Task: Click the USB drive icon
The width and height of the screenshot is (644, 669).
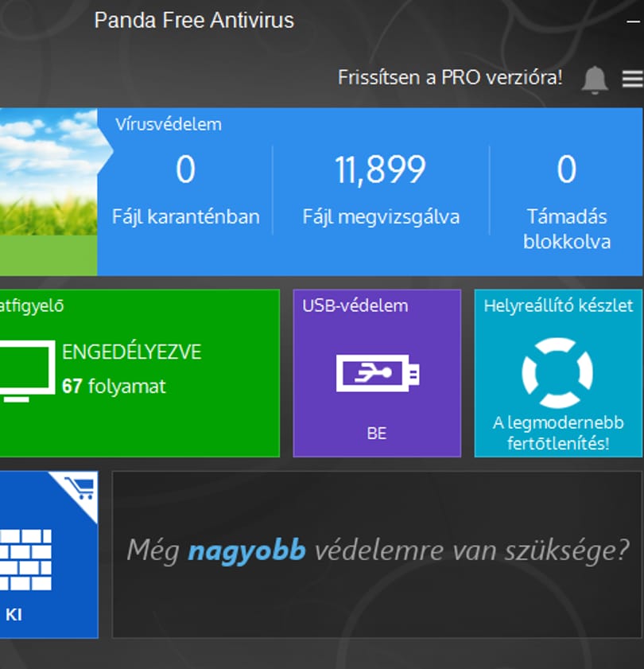Action: click(378, 373)
